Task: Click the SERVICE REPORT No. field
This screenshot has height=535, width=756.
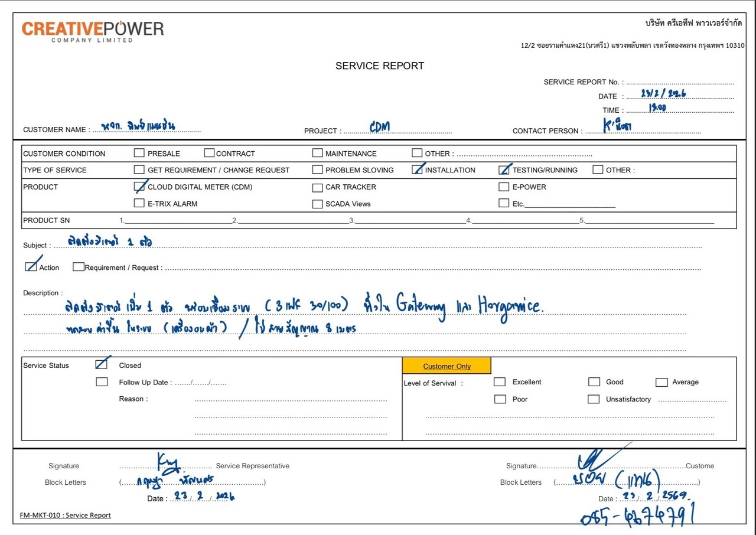Action: click(x=680, y=82)
